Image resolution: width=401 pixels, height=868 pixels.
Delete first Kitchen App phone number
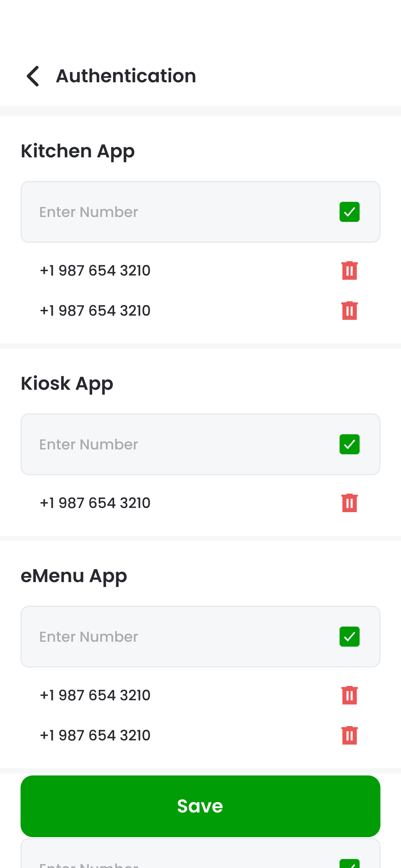[x=349, y=270]
